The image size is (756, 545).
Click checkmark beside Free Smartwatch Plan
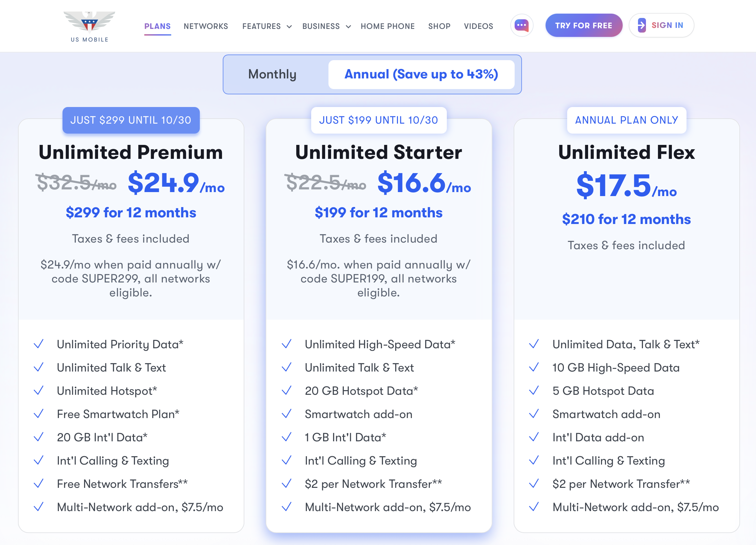point(39,414)
